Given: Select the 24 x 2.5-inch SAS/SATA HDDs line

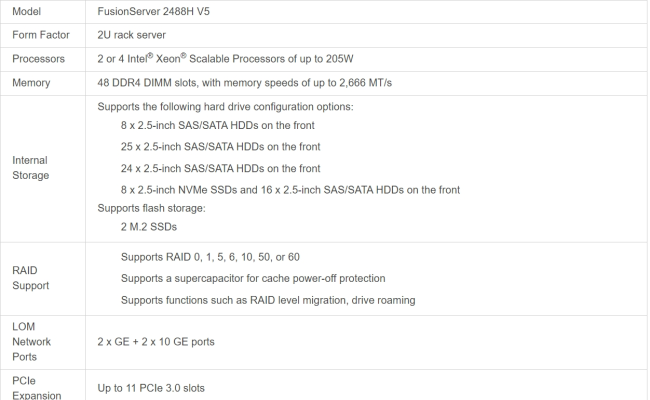Looking at the screenshot, I should (x=220, y=168).
